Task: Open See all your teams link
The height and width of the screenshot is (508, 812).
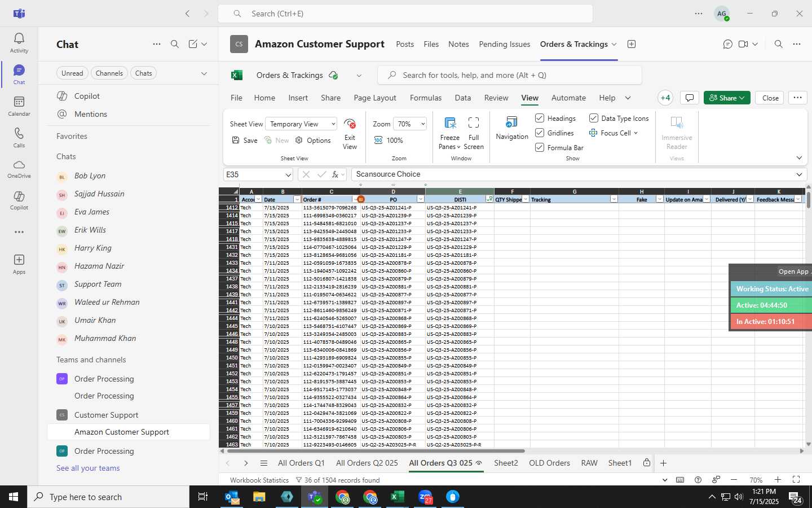Action: coord(88,468)
